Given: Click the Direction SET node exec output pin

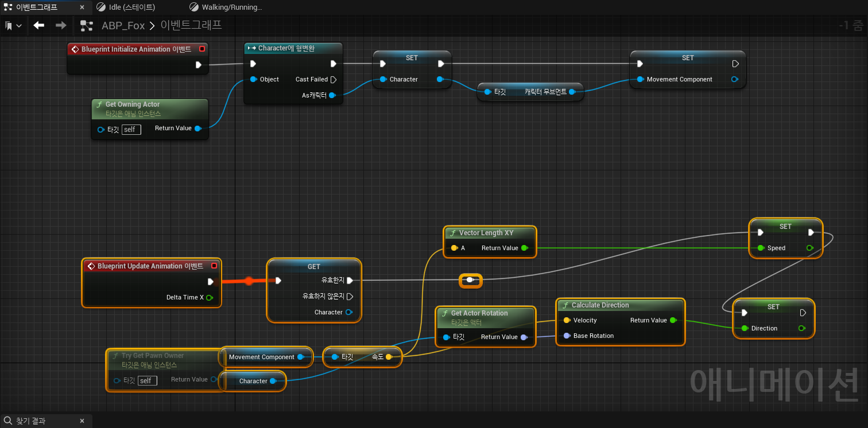Looking at the screenshot, I should pyautogui.click(x=803, y=313).
